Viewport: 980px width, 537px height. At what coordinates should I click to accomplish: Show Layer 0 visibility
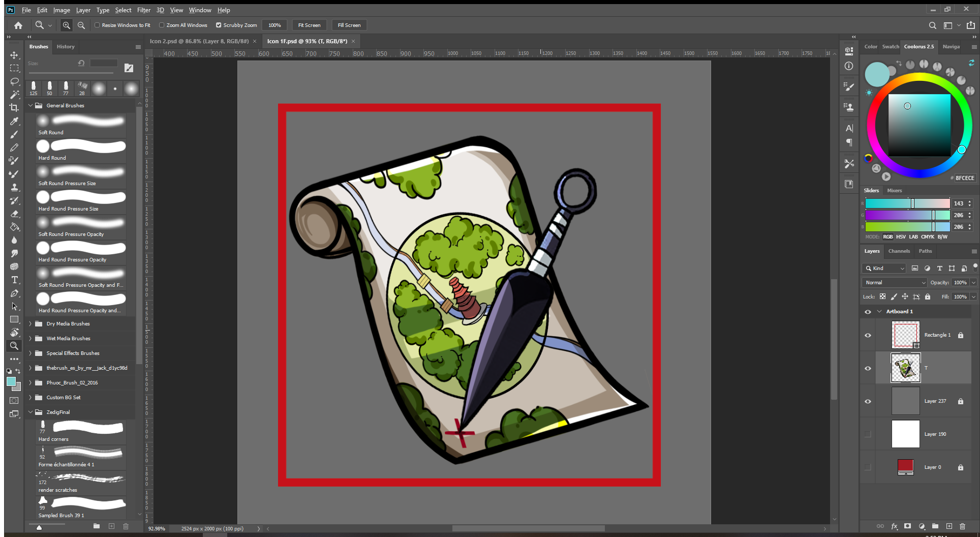click(868, 467)
